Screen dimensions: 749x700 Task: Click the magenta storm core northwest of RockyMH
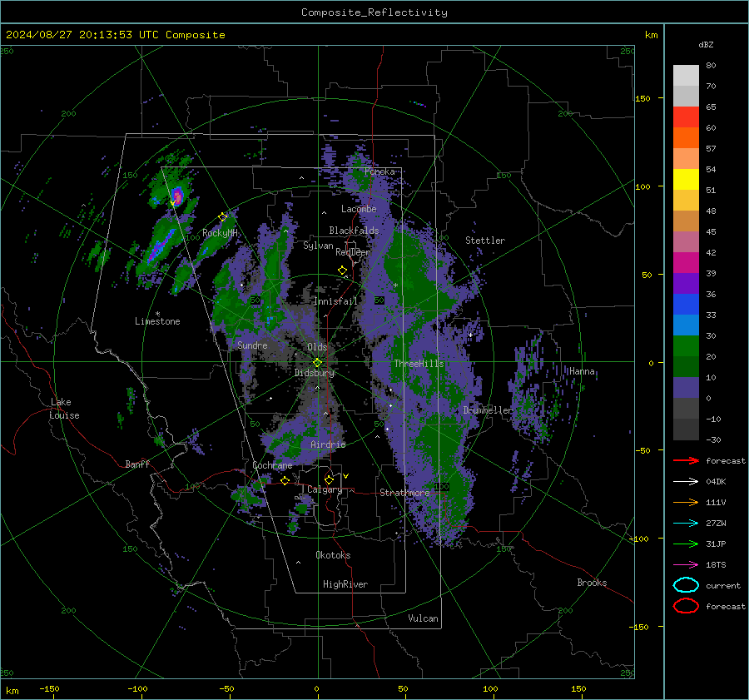[177, 196]
